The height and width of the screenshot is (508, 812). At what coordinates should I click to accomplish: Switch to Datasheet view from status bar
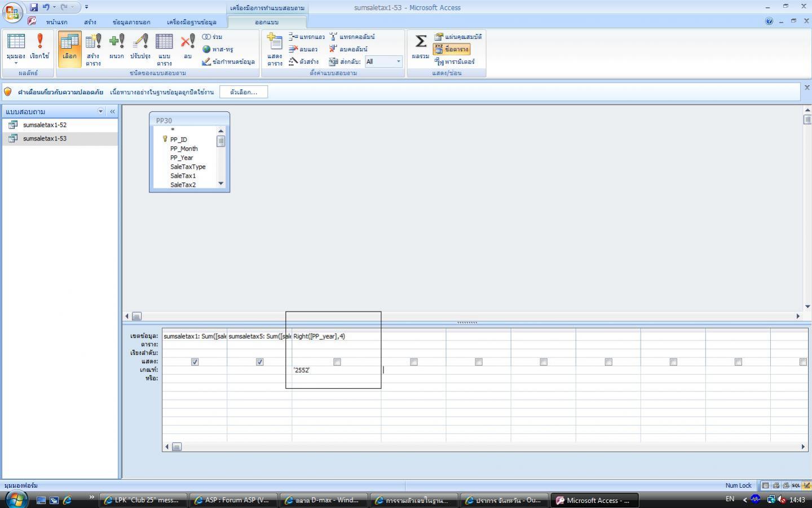pos(765,485)
